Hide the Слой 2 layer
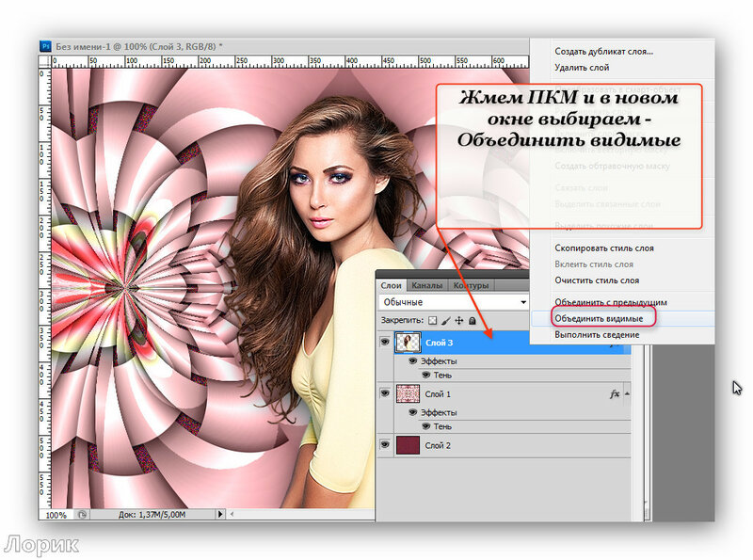Viewport: 753px width, 560px height. click(385, 444)
